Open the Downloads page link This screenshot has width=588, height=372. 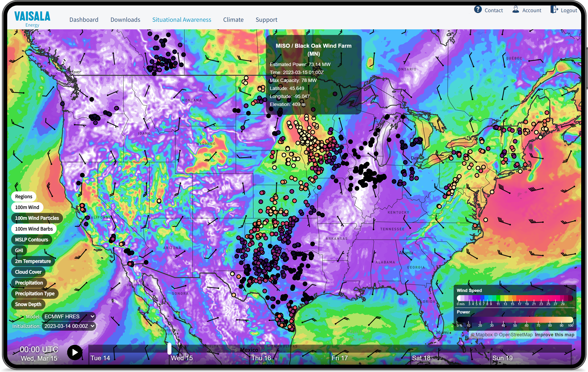point(125,20)
